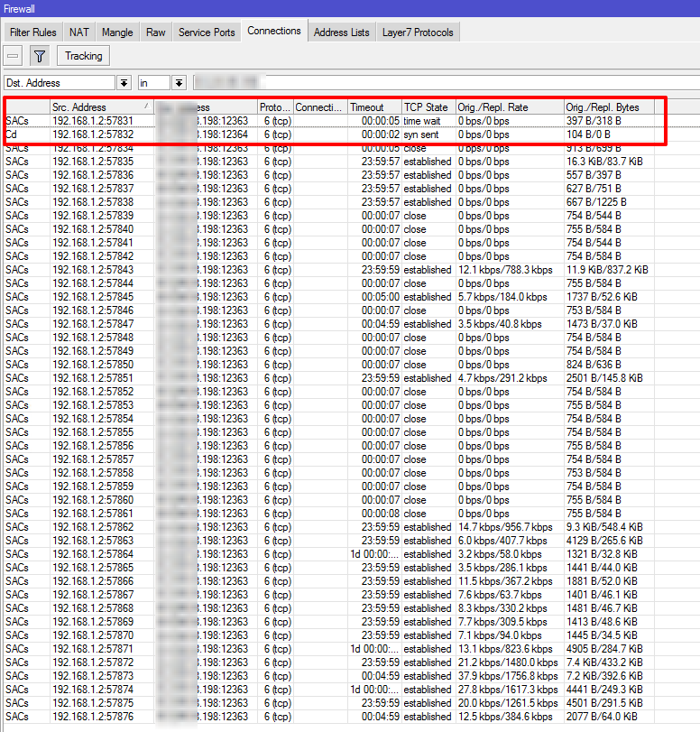Click bytes value 4501 B/291.5 KiB

coord(604,703)
